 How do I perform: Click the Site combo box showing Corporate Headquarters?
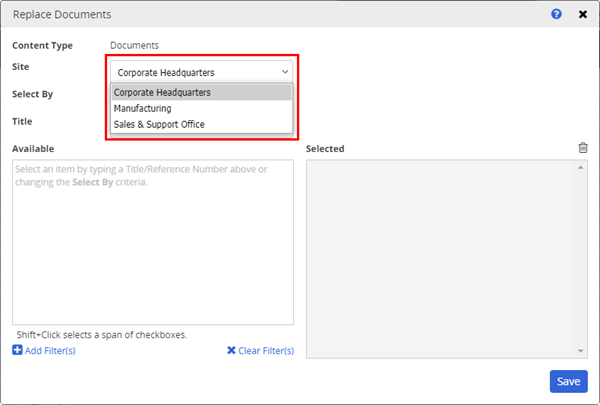point(200,72)
